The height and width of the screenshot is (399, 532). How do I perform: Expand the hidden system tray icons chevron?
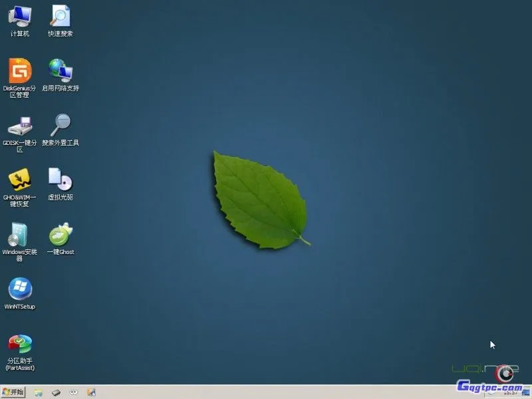tap(491, 394)
